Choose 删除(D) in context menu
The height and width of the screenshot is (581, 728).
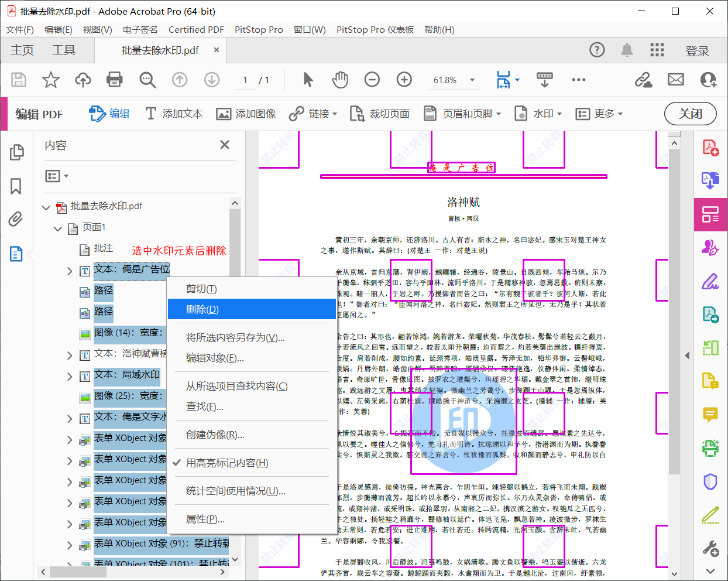tap(252, 309)
